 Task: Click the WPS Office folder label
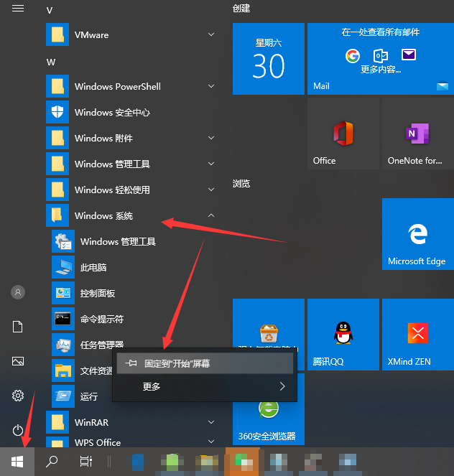click(x=98, y=442)
